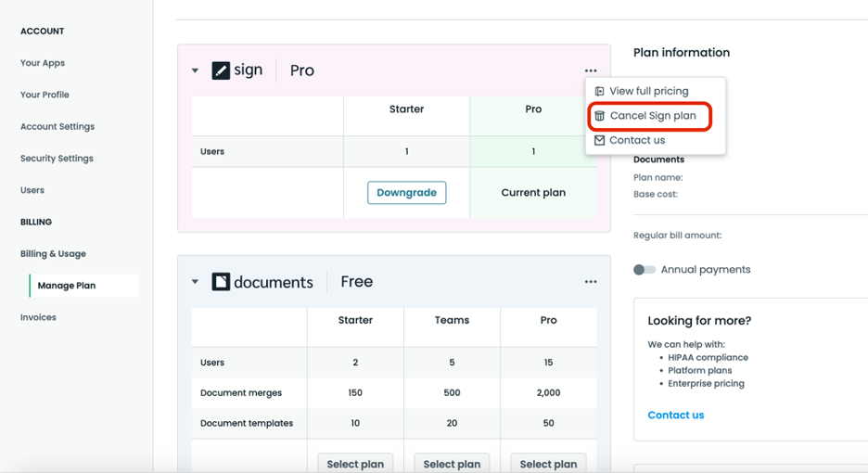Click the pricing document icon in menu

(x=599, y=91)
